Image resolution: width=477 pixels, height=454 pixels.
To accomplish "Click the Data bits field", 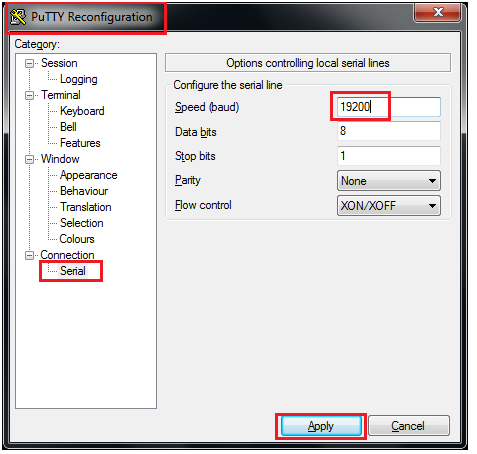I will (x=389, y=131).
